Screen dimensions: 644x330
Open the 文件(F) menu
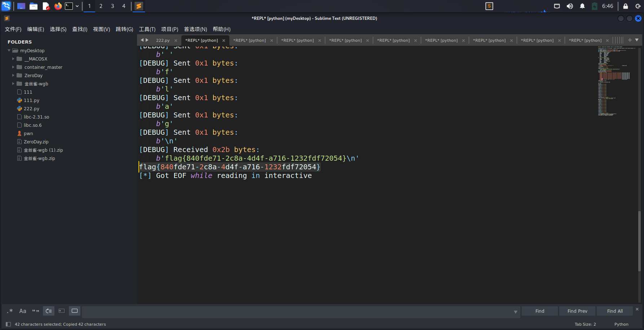click(x=13, y=29)
